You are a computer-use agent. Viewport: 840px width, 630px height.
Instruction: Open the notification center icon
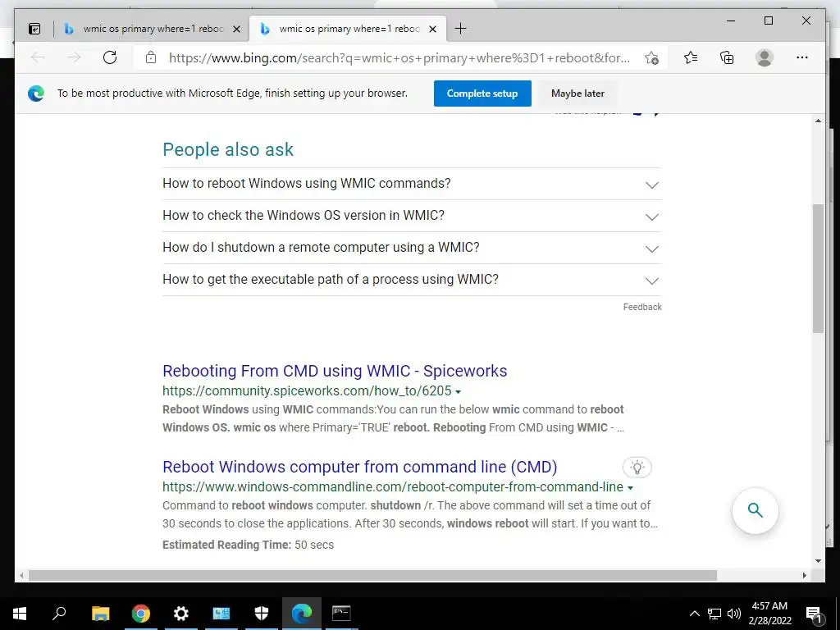tap(814, 614)
